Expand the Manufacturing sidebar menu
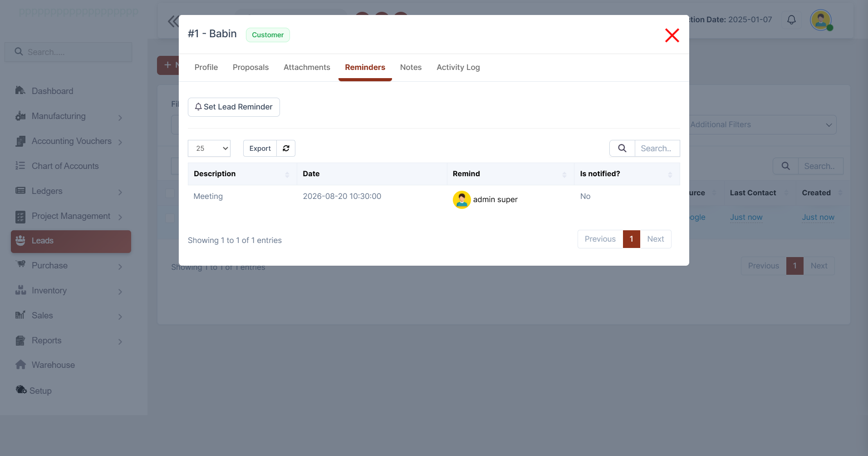 pos(120,118)
